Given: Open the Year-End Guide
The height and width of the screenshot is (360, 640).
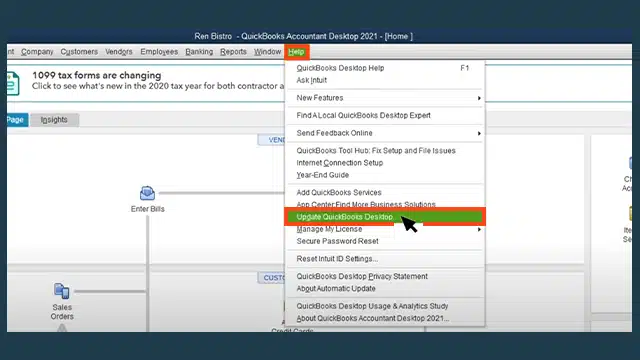Looking at the screenshot, I should tap(384, 175).
